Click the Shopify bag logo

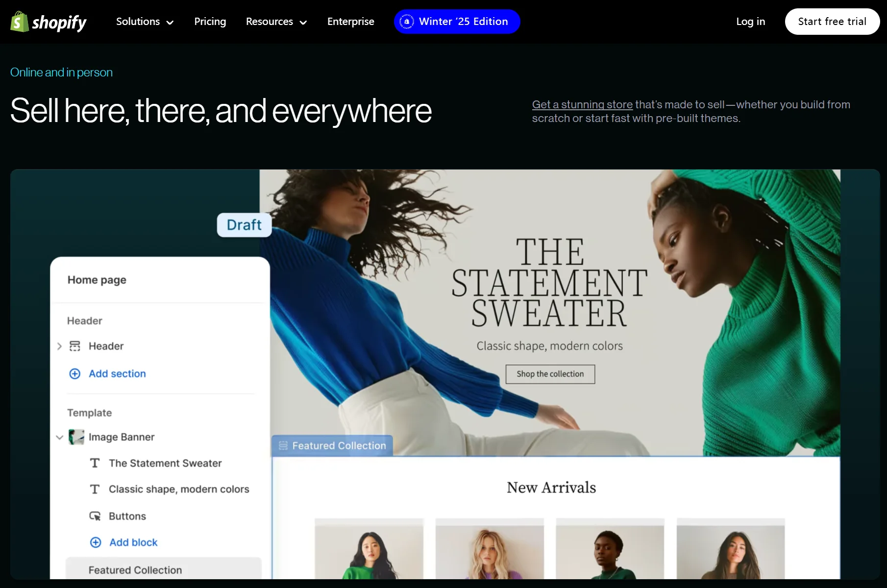(x=20, y=22)
